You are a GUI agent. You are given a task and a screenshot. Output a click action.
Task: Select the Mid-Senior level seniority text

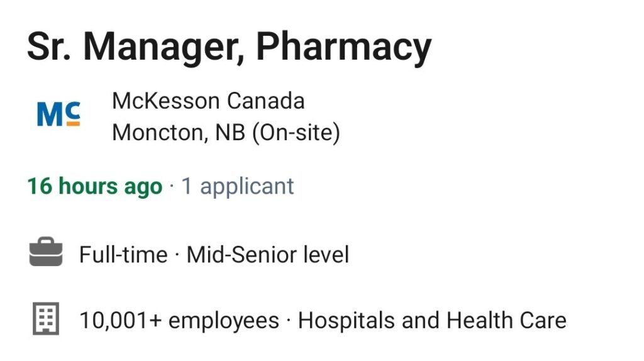(268, 254)
